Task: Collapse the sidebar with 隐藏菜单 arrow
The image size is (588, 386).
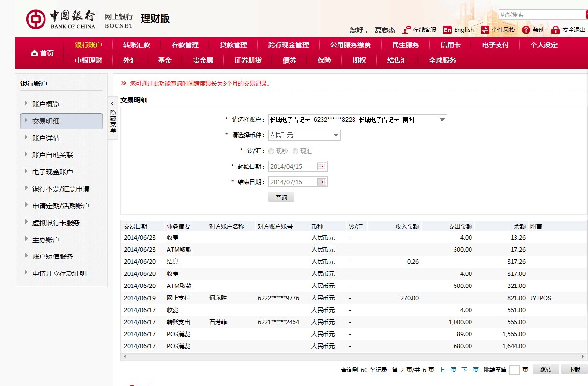Action: pyautogui.click(x=113, y=103)
